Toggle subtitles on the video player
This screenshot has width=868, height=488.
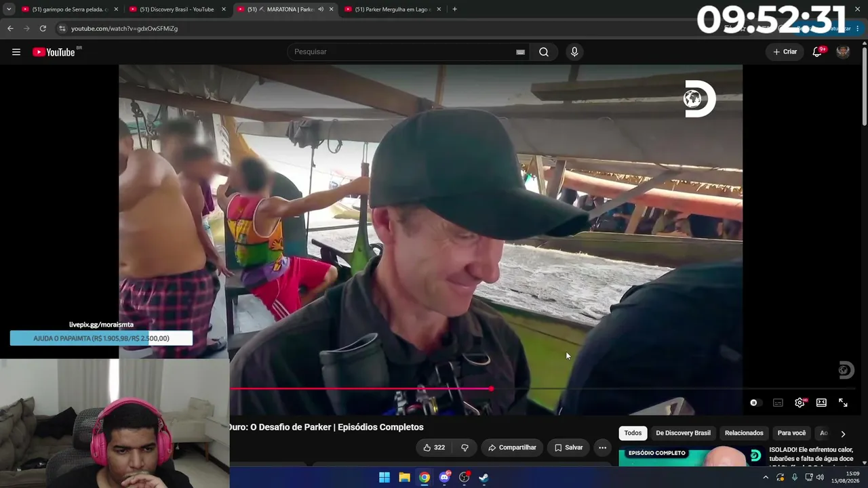778,403
